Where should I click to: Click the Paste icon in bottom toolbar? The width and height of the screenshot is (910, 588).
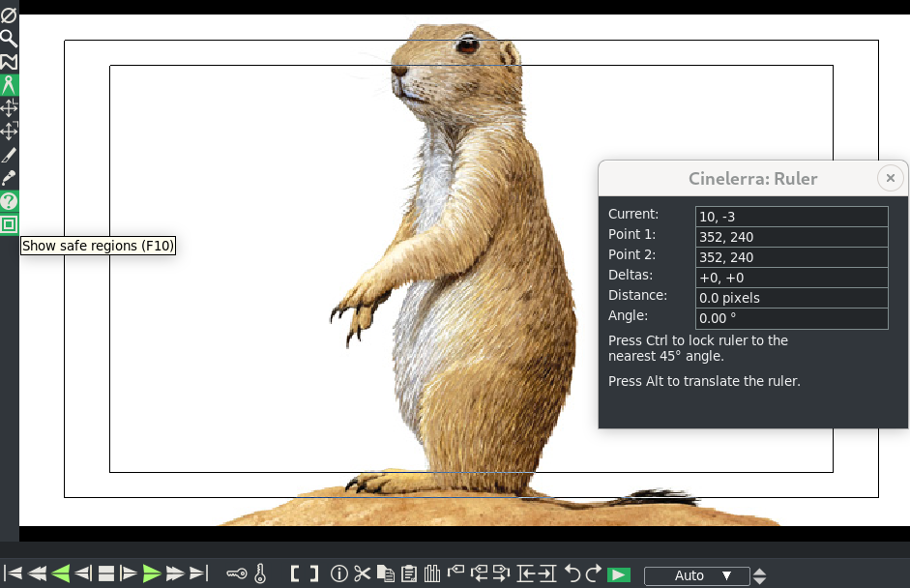click(409, 573)
